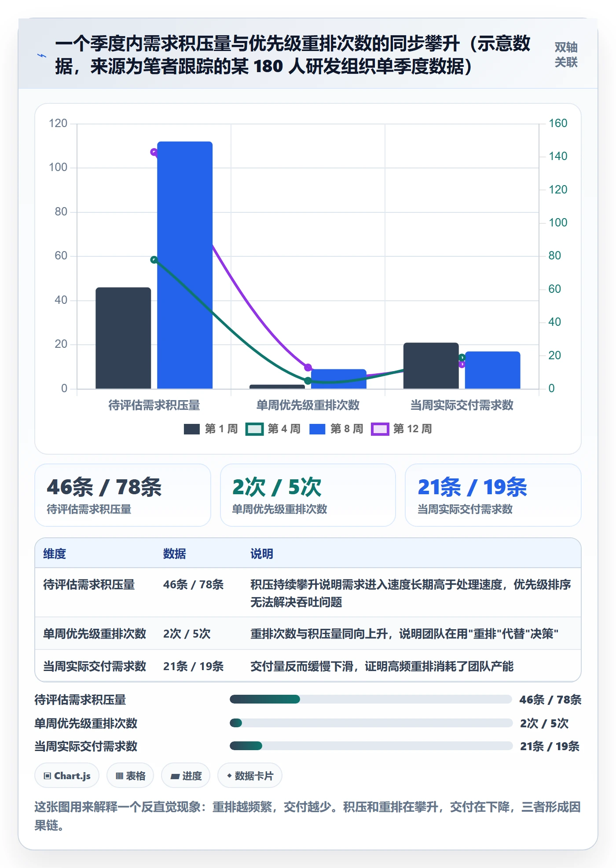Click the dark bar for 当周实际交付需求数

pos(431,366)
